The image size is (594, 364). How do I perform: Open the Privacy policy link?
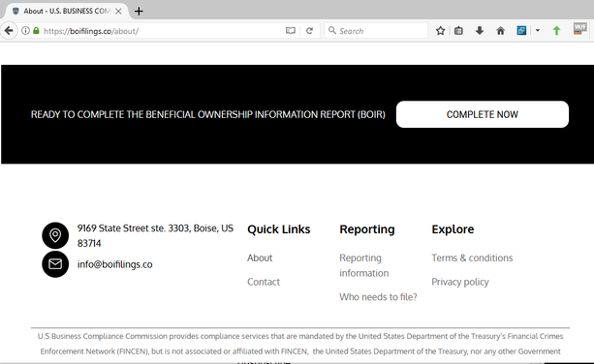click(x=460, y=282)
